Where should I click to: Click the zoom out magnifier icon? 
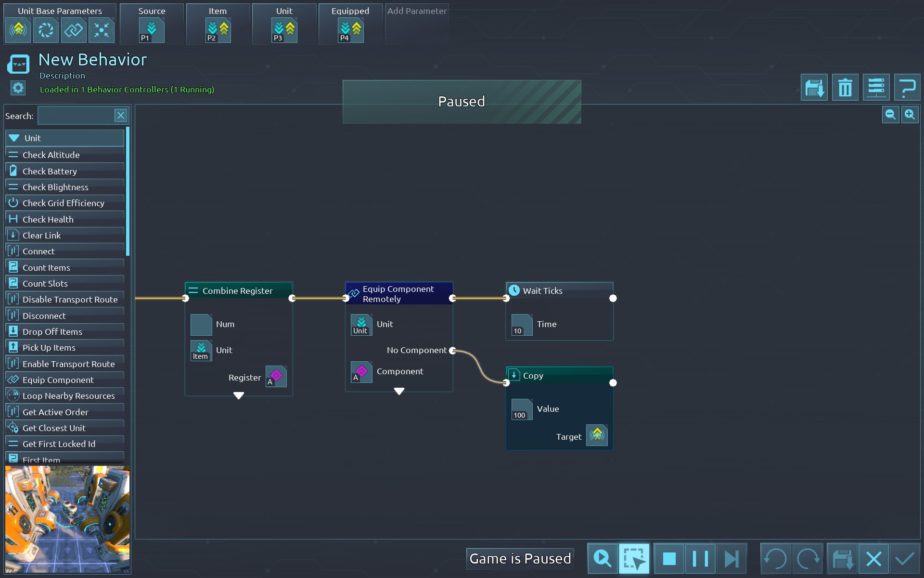pyautogui.click(x=890, y=115)
